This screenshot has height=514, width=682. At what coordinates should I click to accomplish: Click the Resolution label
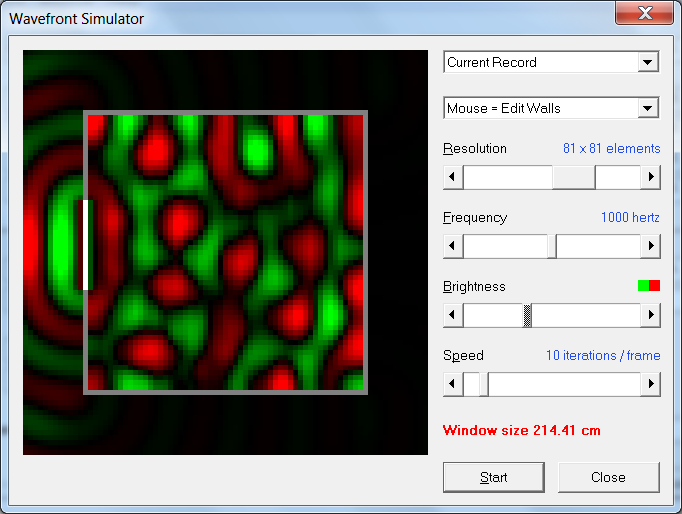475,149
